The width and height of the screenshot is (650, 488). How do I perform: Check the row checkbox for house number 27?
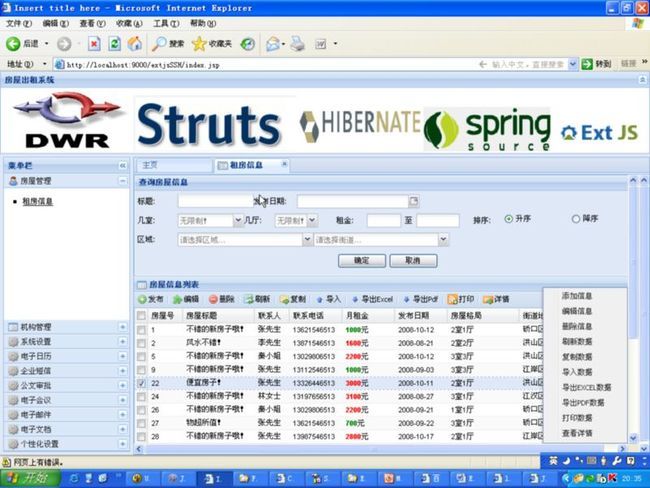[x=141, y=423]
